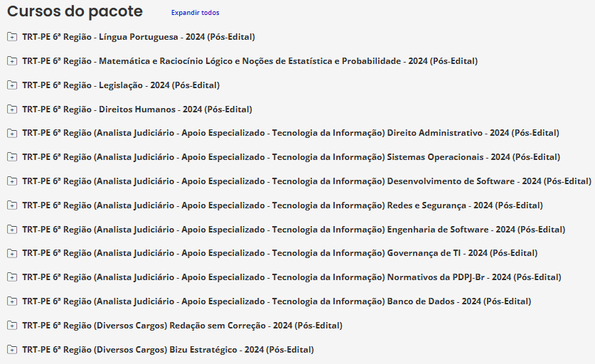Expand the Direitos Humanos course folder icon

(12, 109)
